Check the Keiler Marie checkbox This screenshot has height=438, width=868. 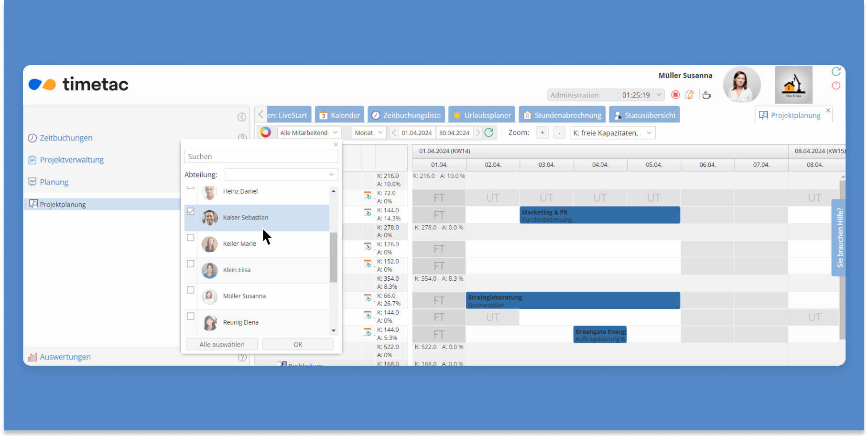pyautogui.click(x=191, y=238)
